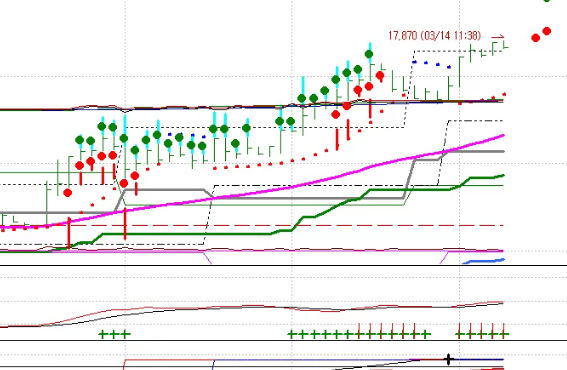
Task: Click the divider between price chart and oscillator panel
Action: coord(284,265)
